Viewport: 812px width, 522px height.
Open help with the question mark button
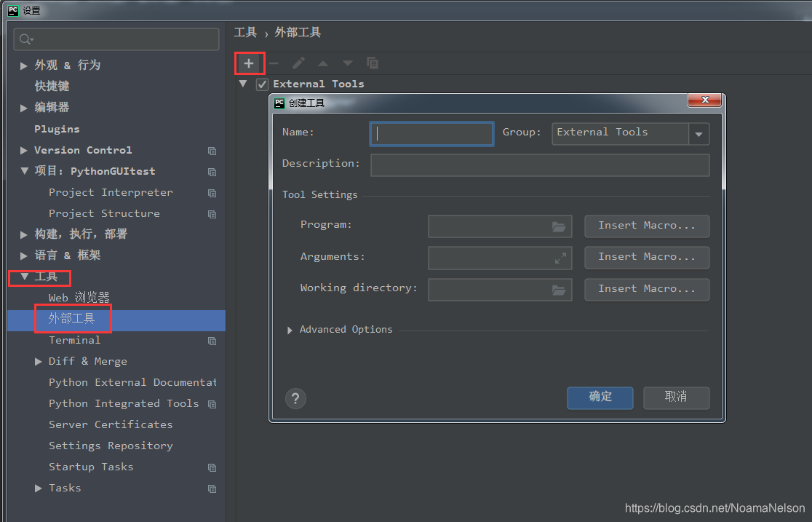tap(295, 398)
